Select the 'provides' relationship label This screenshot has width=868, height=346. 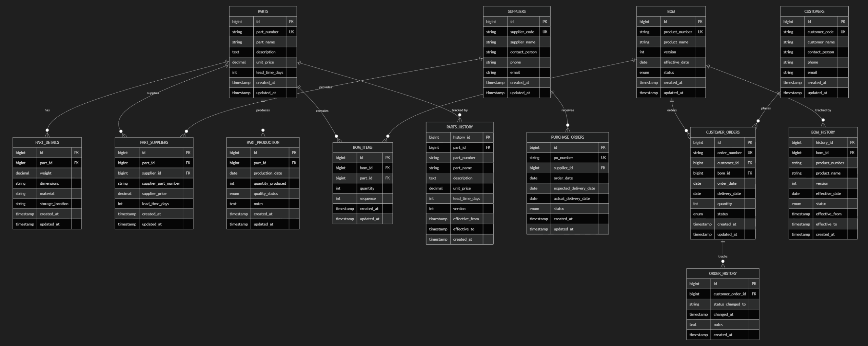point(325,87)
